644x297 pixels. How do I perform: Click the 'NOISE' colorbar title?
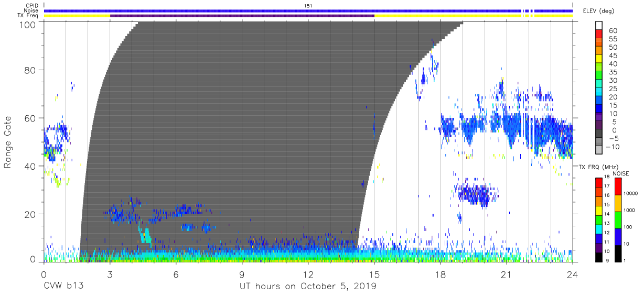pos(620,173)
